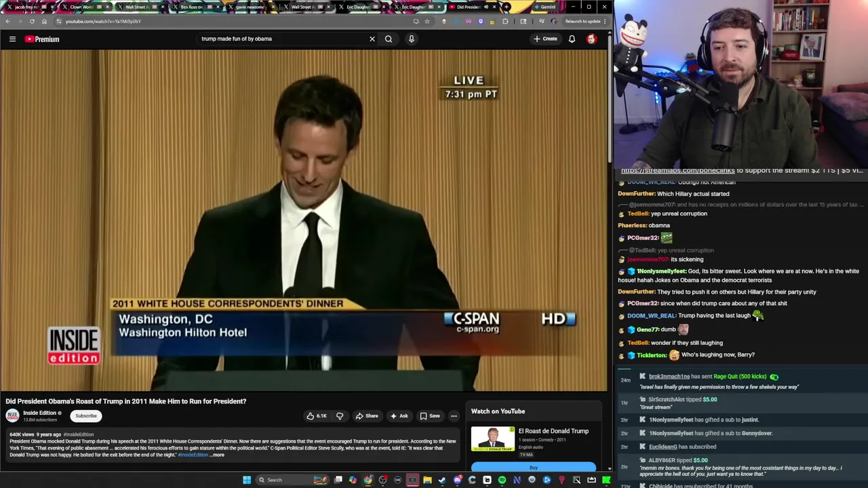Click ALBY86ER tipped $5.00 entry
This screenshot has width=868, height=488.
(741, 467)
